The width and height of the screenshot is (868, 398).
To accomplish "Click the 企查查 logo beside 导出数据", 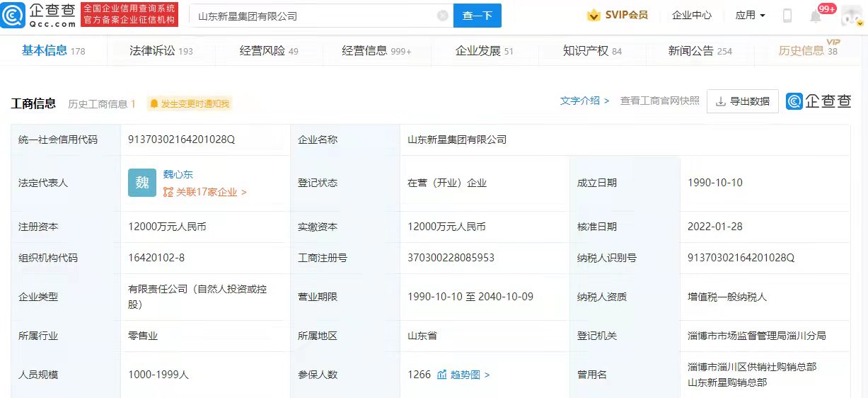I will pyautogui.click(x=818, y=101).
